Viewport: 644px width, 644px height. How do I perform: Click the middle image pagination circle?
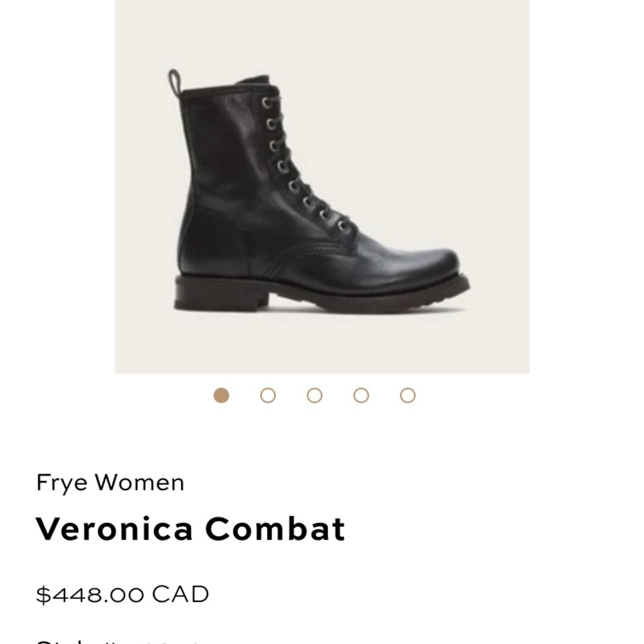pos(314,394)
